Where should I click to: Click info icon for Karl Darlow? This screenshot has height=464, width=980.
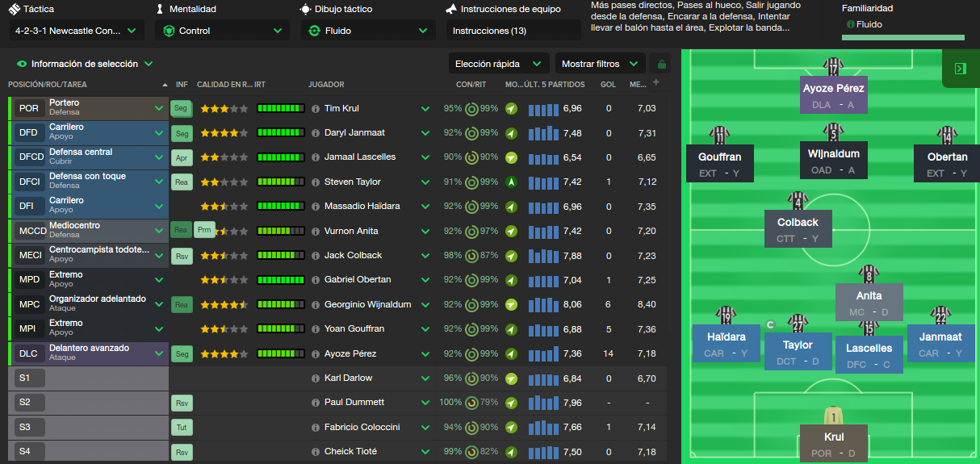[316, 378]
